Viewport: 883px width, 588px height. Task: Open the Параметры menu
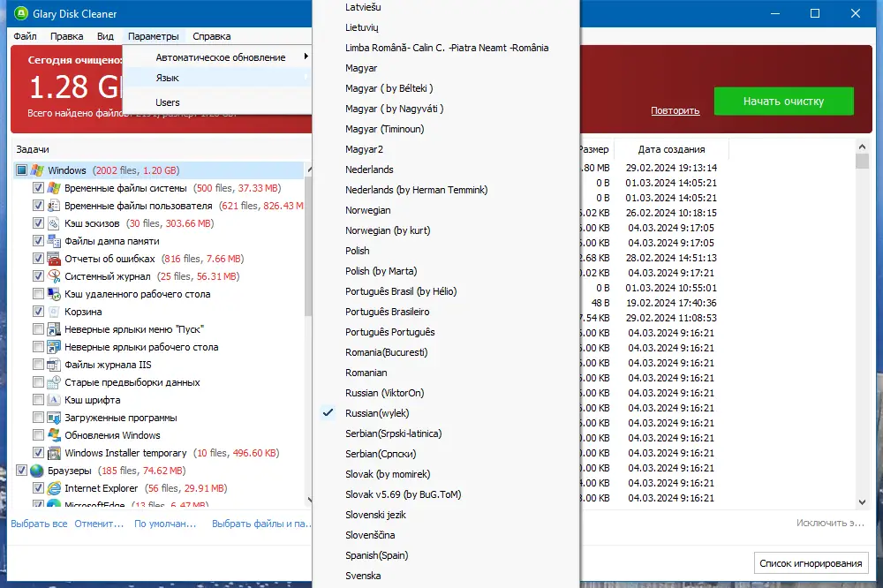click(153, 36)
